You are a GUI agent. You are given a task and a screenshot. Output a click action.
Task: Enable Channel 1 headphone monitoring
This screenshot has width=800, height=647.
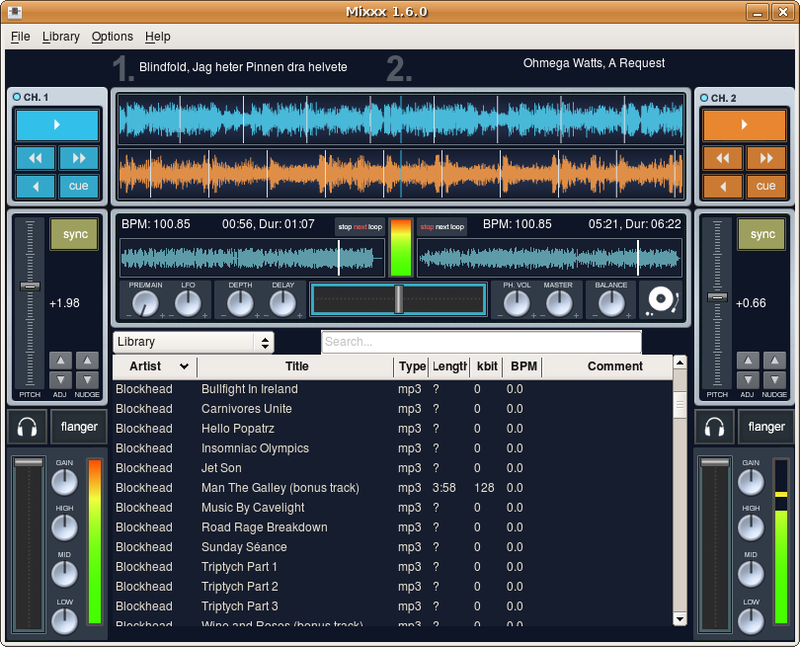point(27,427)
